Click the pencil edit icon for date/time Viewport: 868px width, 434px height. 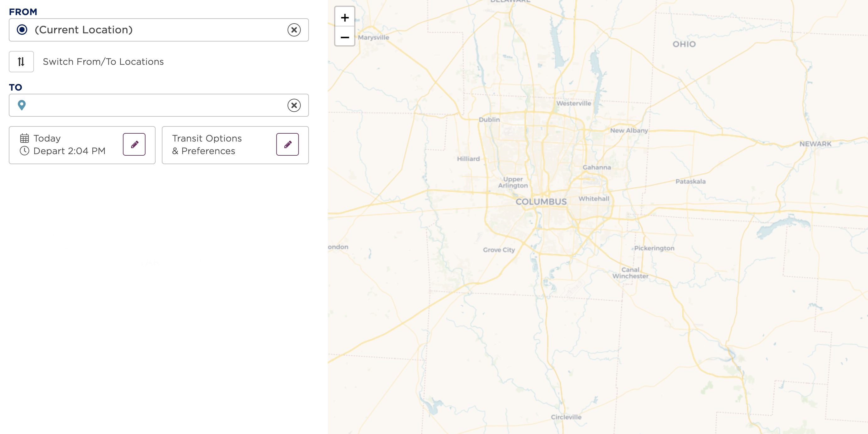point(135,145)
